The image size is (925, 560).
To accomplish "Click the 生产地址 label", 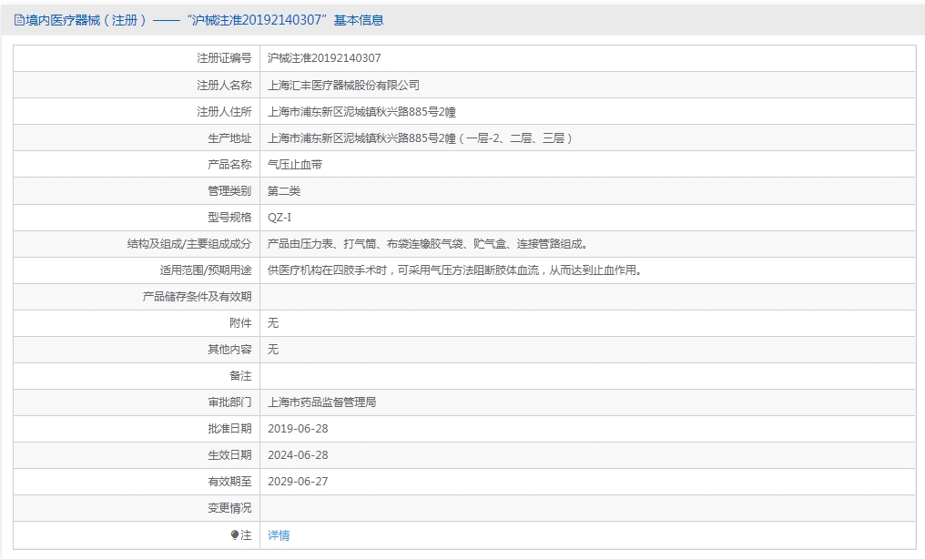I will click(229, 138).
